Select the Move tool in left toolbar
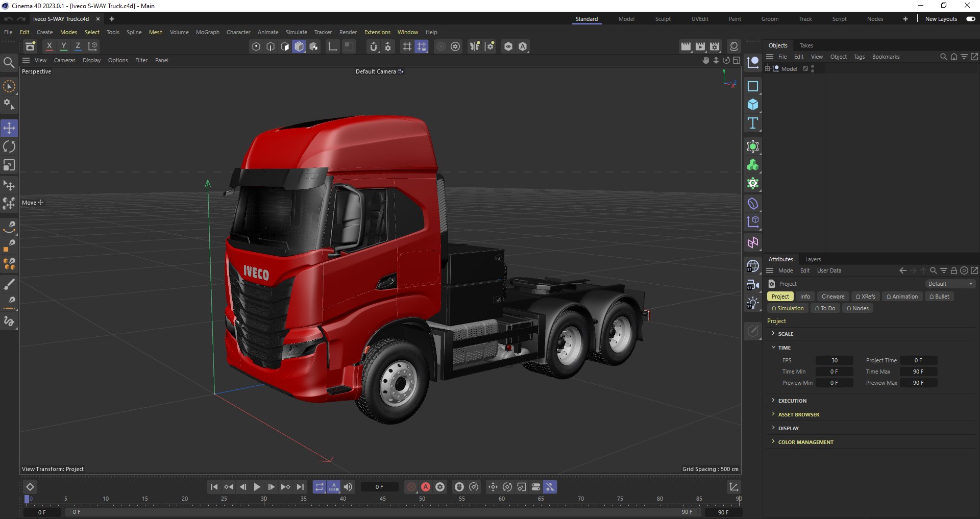 tap(9, 128)
